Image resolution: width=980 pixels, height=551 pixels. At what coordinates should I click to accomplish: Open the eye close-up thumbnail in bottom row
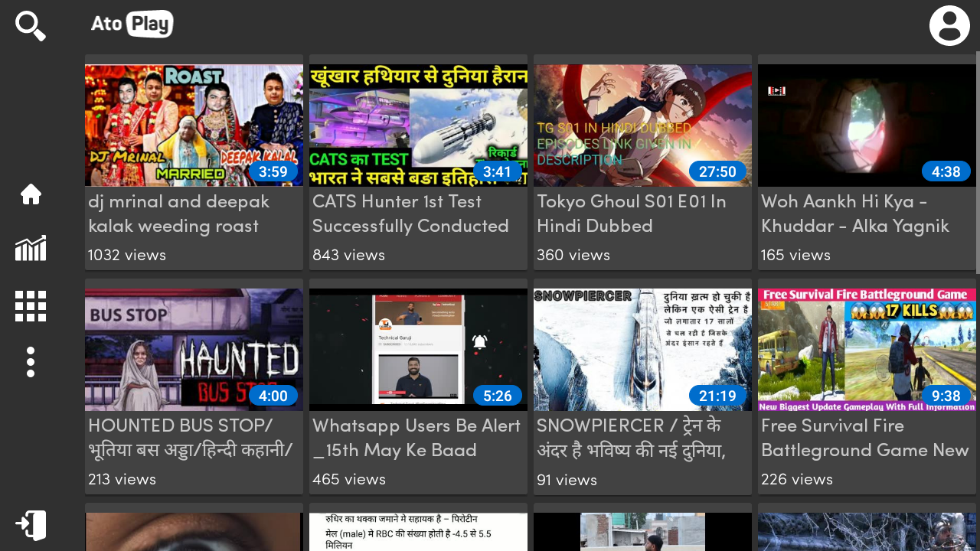194,532
